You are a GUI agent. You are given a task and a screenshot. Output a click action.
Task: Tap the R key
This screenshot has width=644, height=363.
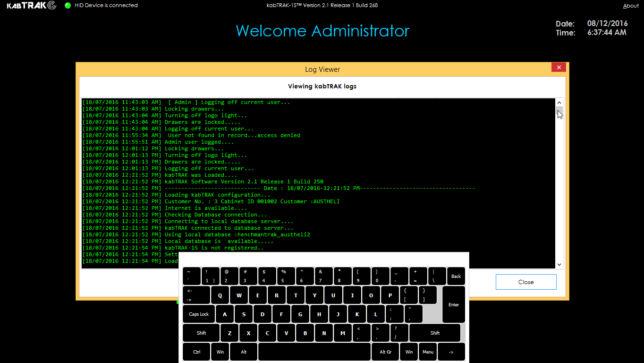coord(277,295)
